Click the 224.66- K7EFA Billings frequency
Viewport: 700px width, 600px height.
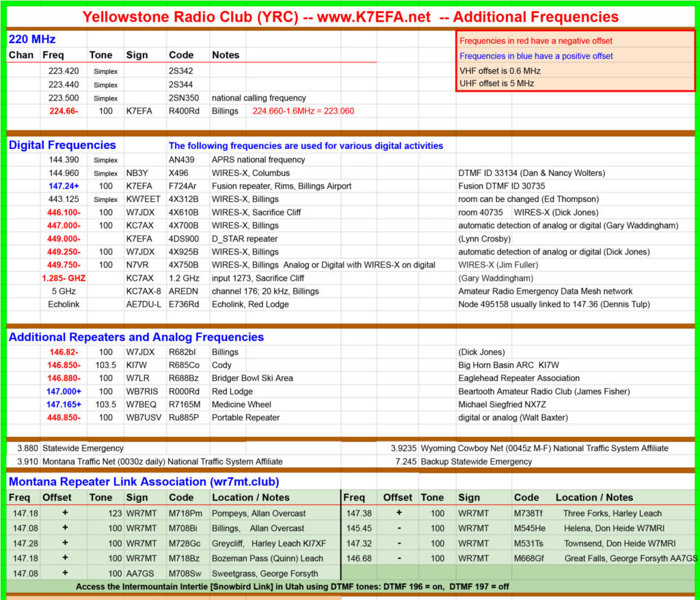click(x=64, y=111)
